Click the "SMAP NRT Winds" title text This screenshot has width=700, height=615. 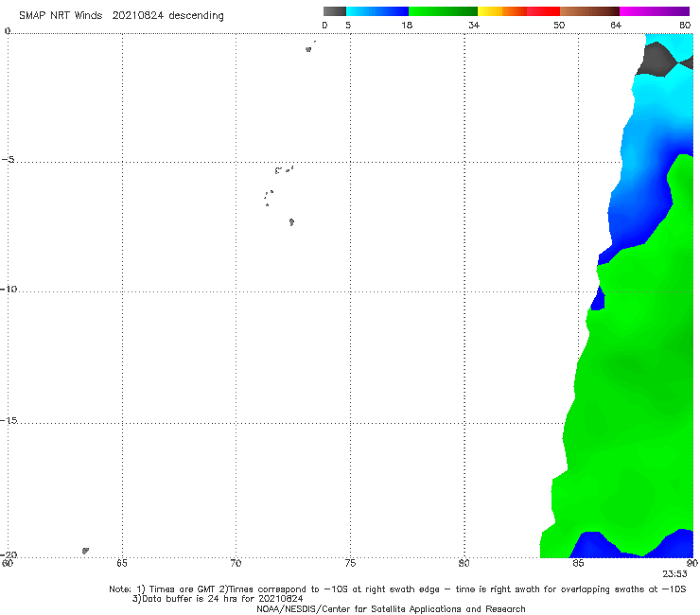[61, 16]
